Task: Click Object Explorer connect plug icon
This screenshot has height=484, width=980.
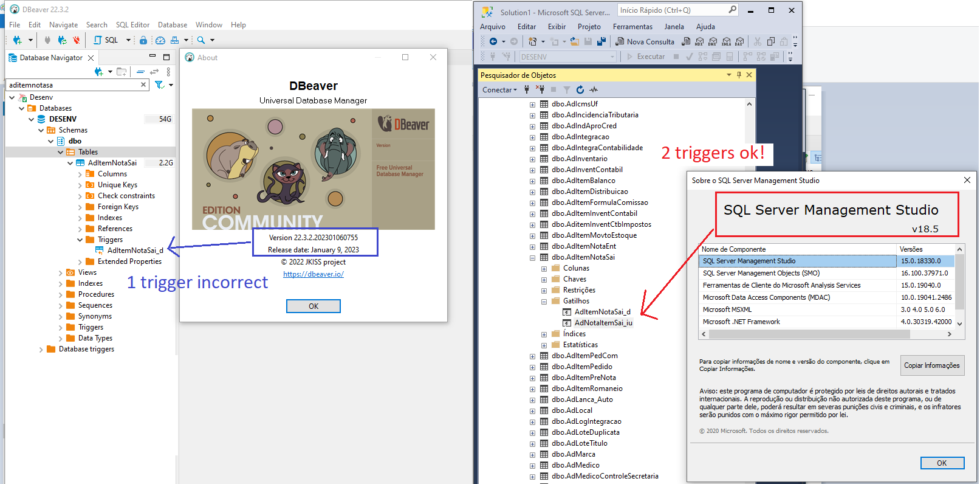Action: click(x=527, y=90)
